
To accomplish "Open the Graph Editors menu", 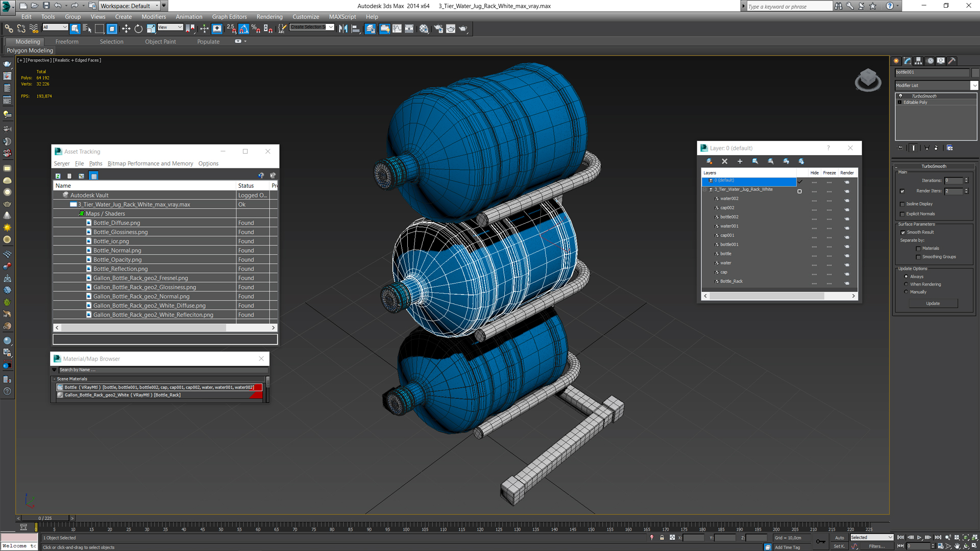I will 229,17.
